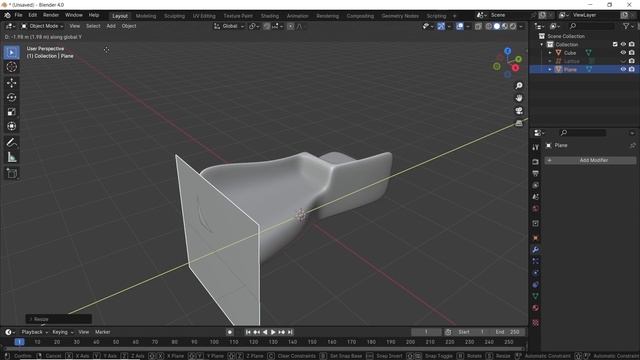This screenshot has height=360, width=640.
Task: Click the Add Modifier button
Action: point(590,160)
